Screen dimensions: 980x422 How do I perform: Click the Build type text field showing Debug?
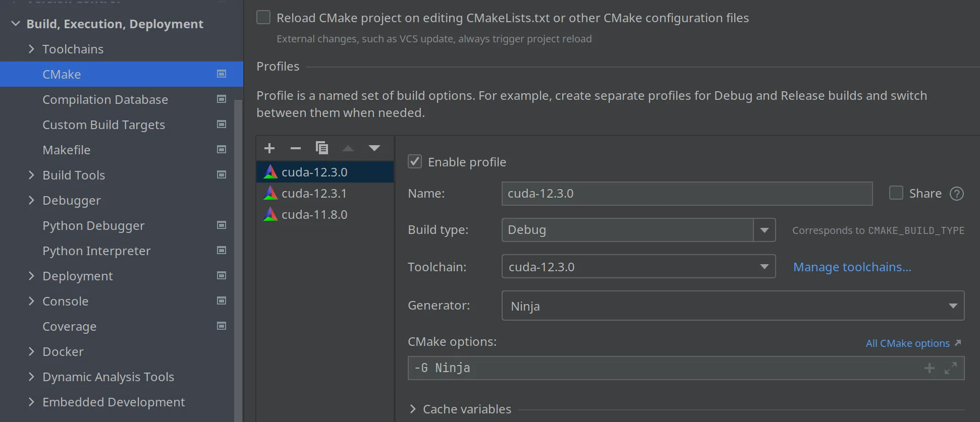tap(628, 230)
